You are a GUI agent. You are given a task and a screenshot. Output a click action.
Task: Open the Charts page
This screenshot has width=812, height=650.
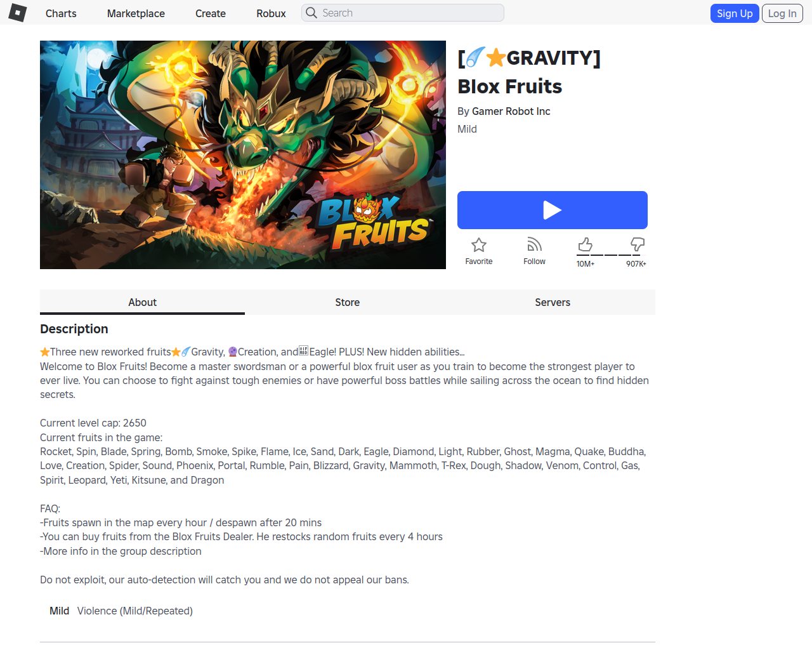(61, 13)
